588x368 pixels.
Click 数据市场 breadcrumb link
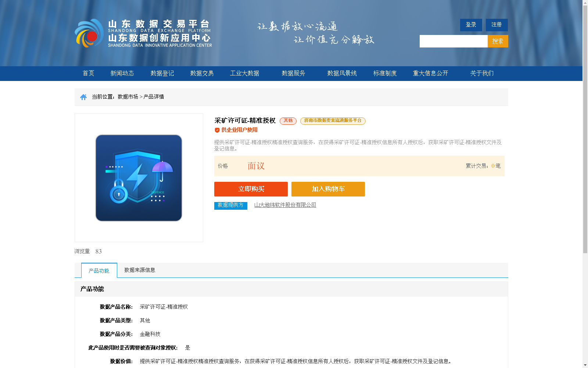(128, 97)
